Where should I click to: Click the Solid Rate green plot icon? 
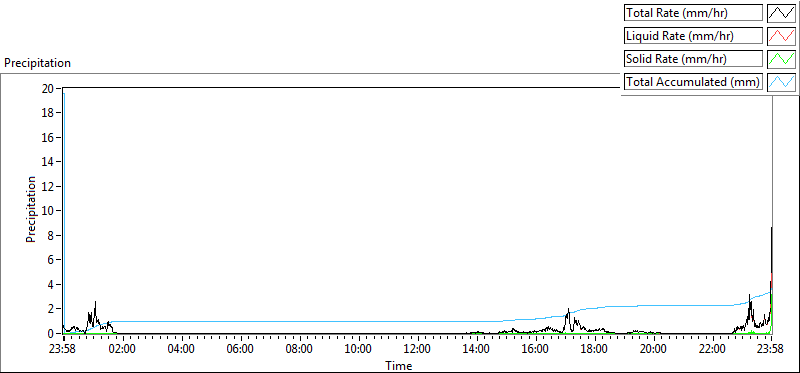tap(781, 58)
